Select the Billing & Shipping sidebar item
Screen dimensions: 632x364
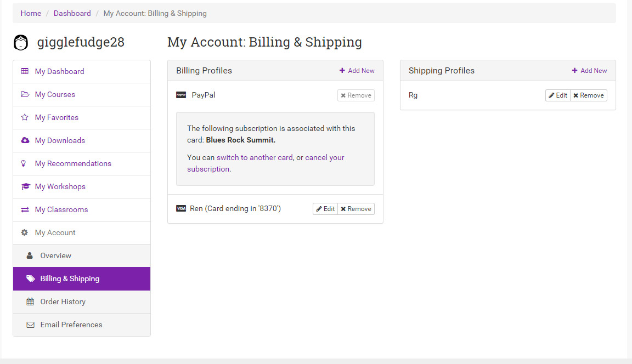(x=70, y=278)
